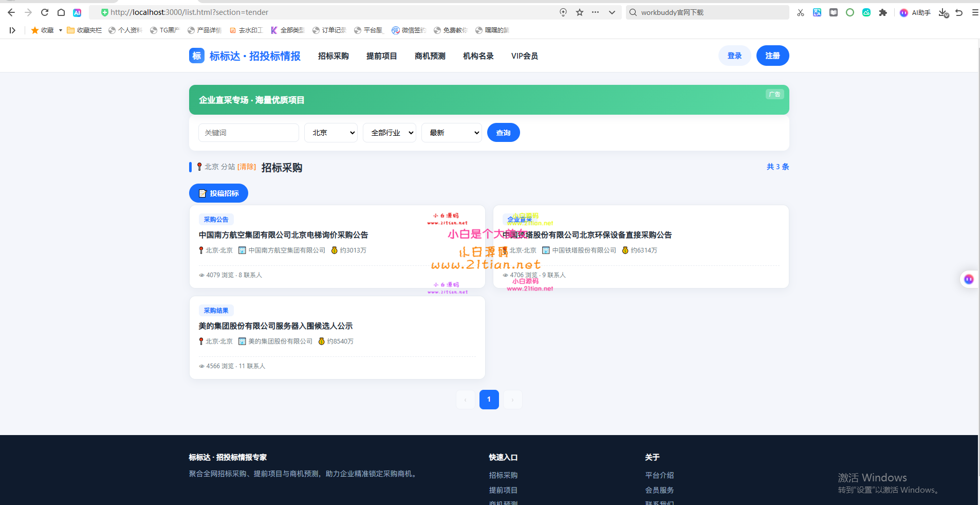Expand the 收藏 dropdown arrow
The height and width of the screenshot is (505, 980).
click(61, 30)
